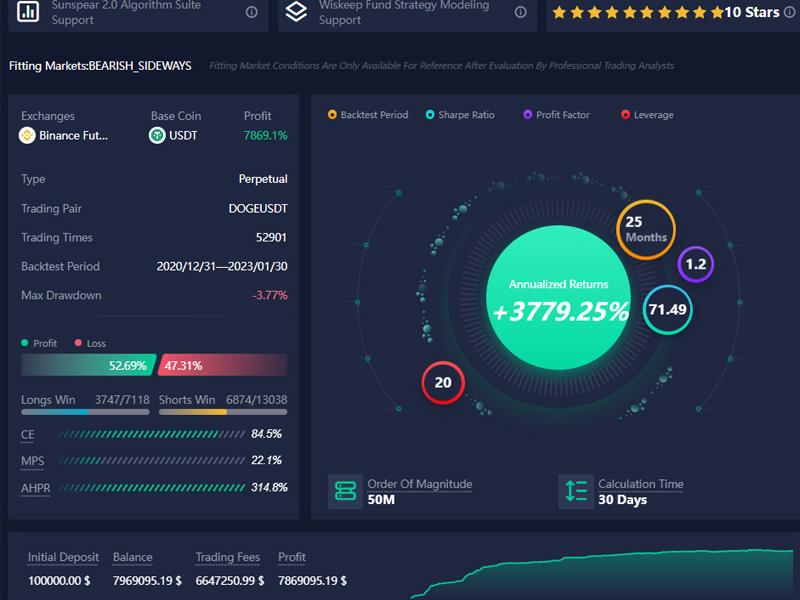The height and width of the screenshot is (600, 800).
Task: Click the Calculation Time icon
Action: 576,491
